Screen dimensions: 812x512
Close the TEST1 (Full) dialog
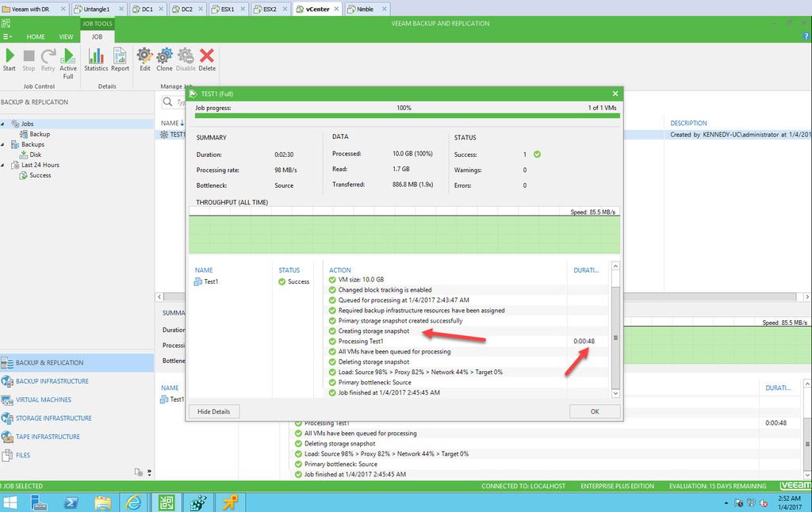tap(615, 94)
